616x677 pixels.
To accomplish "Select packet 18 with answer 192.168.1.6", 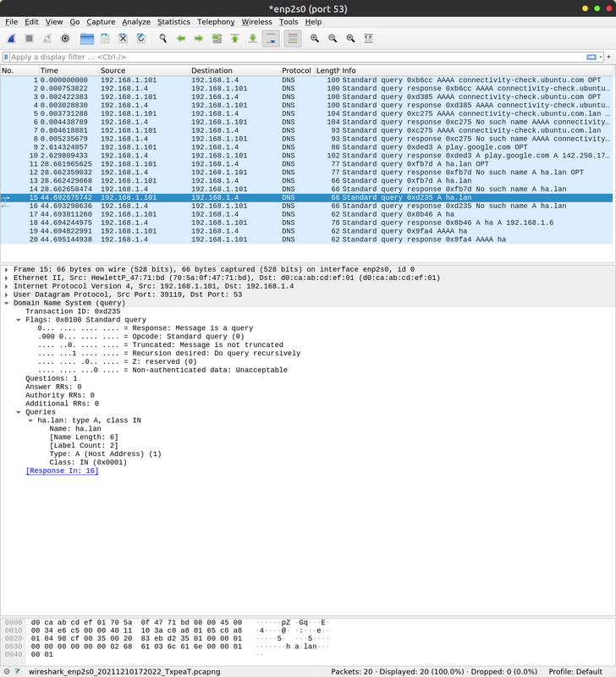I will (306, 223).
